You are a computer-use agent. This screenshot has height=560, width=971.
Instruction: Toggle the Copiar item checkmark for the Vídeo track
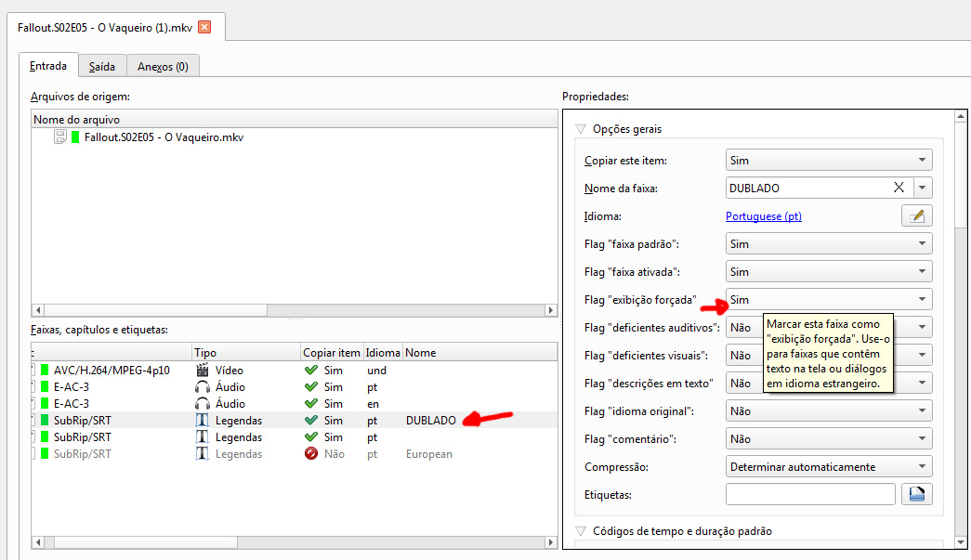point(311,370)
